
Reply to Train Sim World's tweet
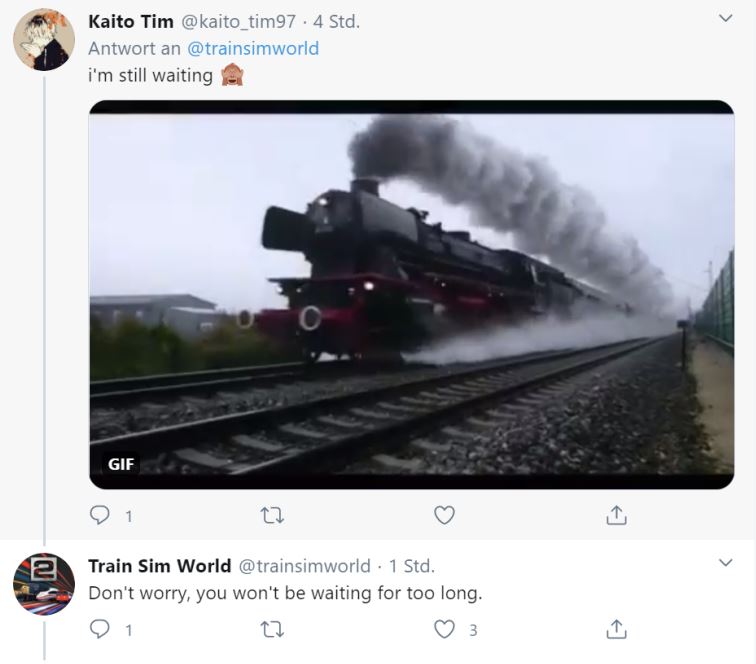pos(100,629)
